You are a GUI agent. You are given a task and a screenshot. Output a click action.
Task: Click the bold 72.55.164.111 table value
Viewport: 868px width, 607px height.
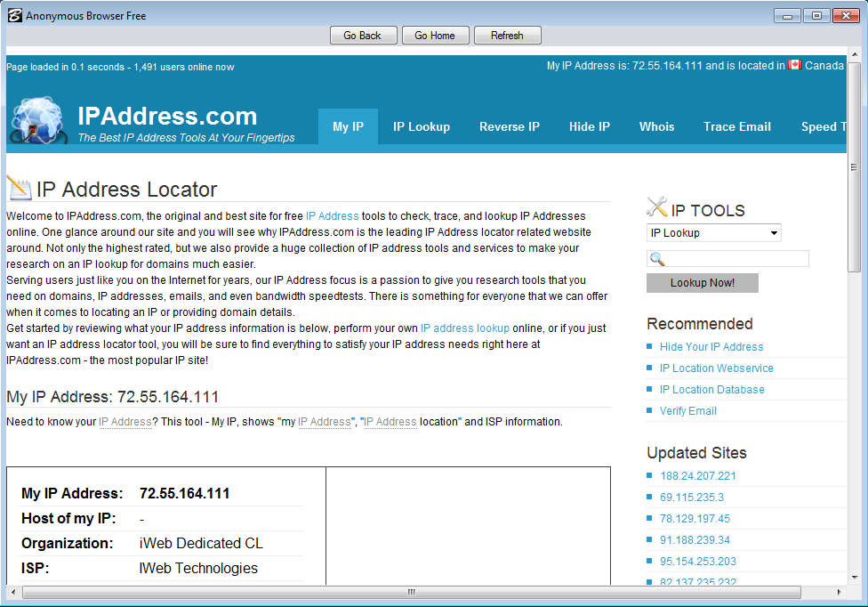pos(184,493)
